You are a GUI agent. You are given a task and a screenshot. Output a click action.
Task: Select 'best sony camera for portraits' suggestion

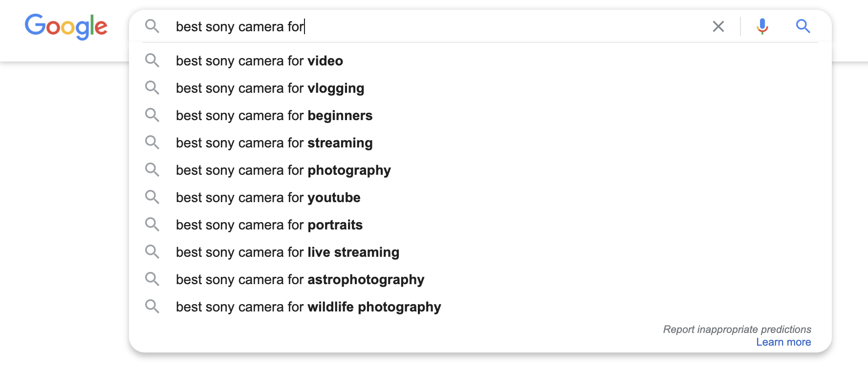point(480,225)
